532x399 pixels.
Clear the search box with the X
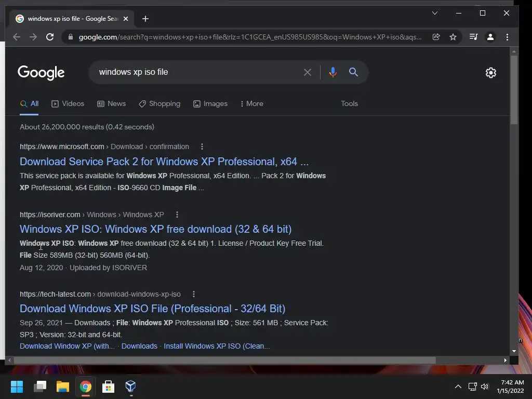pos(308,72)
